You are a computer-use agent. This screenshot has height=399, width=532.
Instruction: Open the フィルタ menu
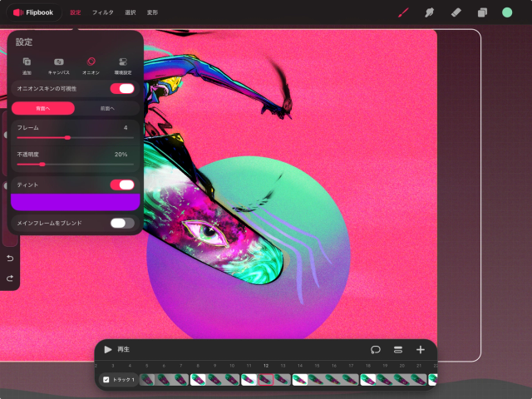point(103,12)
